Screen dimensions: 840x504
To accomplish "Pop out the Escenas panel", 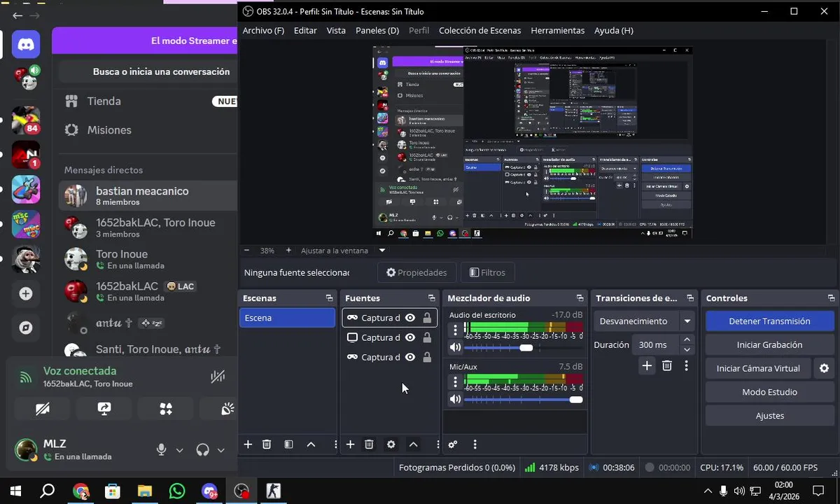I will (329, 298).
